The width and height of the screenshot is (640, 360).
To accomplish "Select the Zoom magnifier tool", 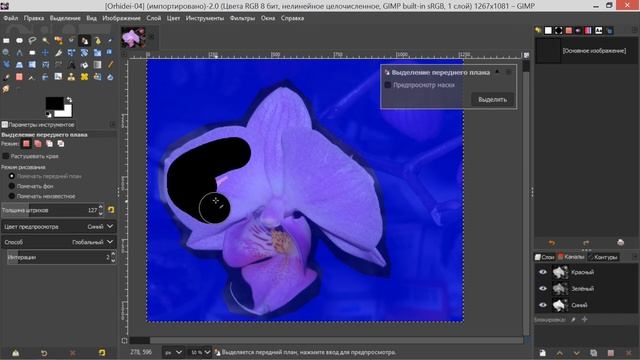I will [6, 53].
